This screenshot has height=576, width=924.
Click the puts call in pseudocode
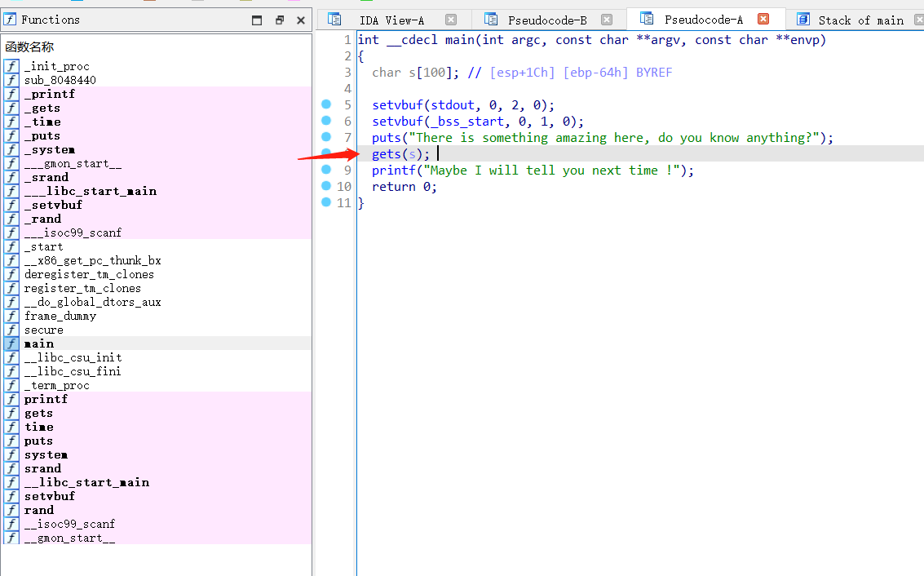(x=602, y=138)
